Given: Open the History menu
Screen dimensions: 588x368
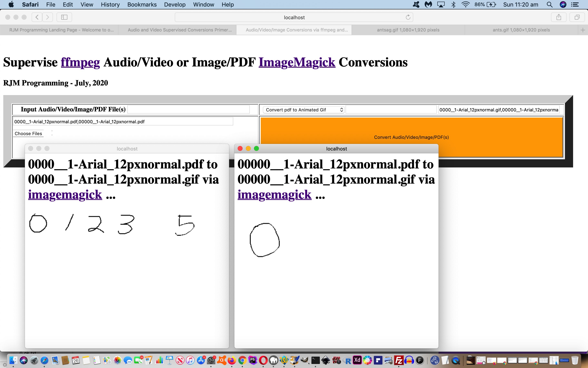Looking at the screenshot, I should 110,5.
